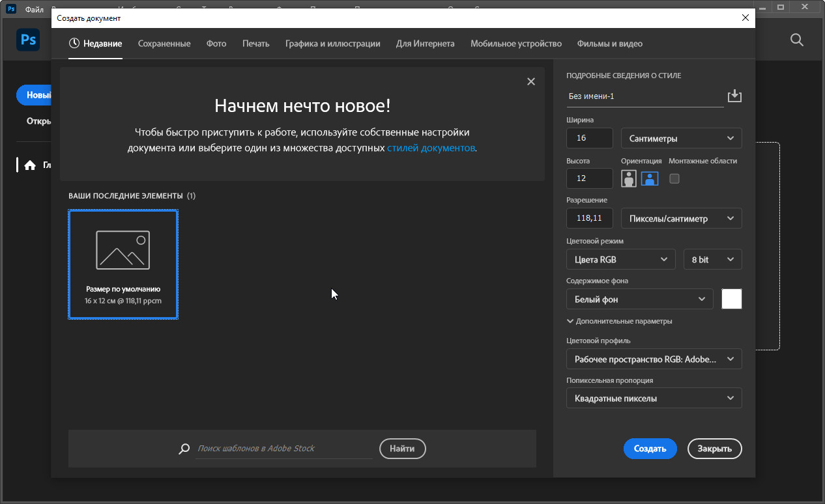Select landscape orientation icon
The image size is (825, 504).
[649, 178]
